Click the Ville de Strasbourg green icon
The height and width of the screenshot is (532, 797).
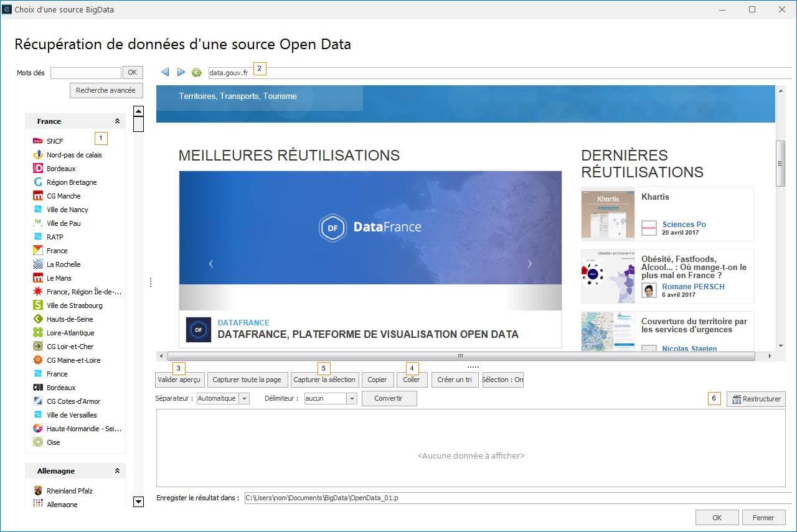point(38,306)
